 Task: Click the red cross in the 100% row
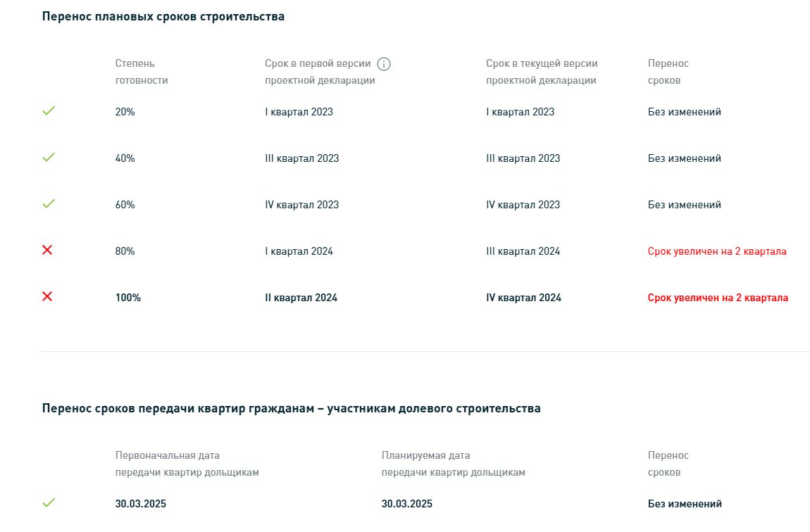(47, 296)
